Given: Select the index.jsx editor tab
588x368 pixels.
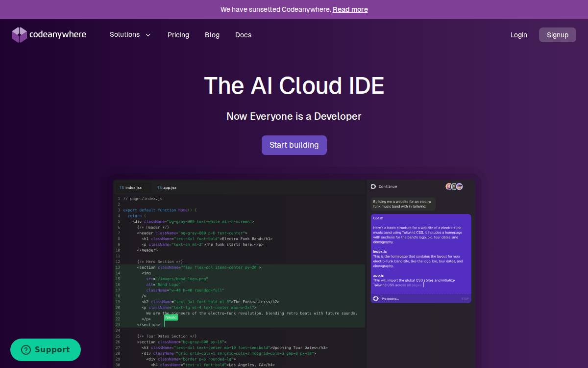Looking at the screenshot, I should pos(131,187).
